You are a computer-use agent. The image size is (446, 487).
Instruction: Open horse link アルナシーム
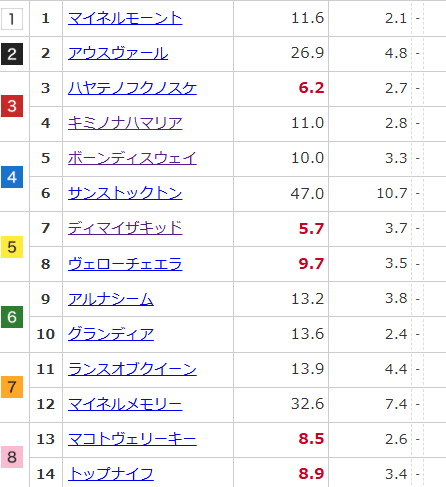click(x=111, y=299)
